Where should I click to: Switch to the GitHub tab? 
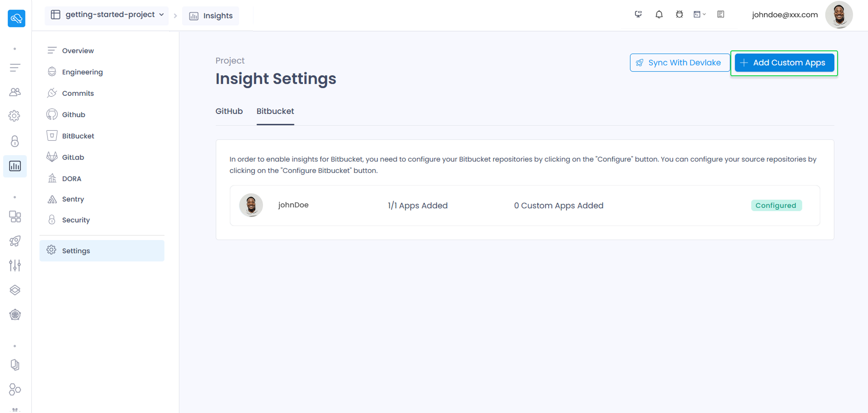(x=229, y=111)
